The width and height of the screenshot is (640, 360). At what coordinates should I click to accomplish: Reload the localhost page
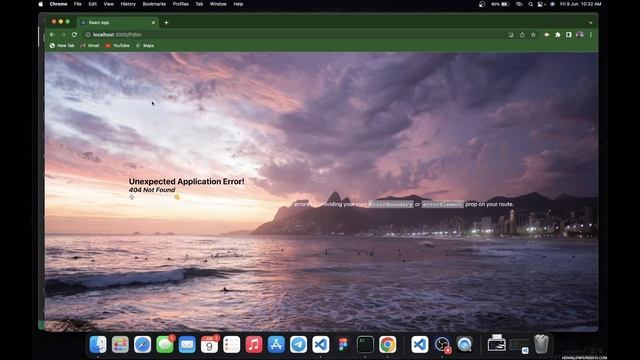pos(74,35)
